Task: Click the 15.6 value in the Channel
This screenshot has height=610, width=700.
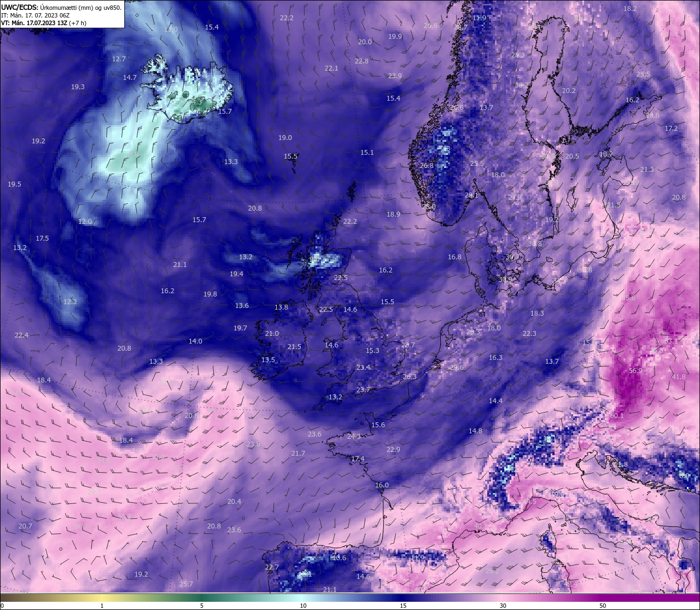Action: point(378,425)
